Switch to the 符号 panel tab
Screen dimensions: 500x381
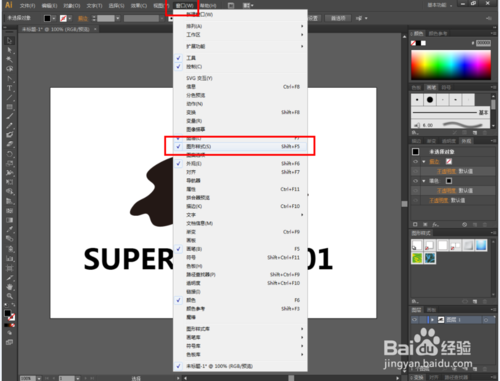[446, 87]
